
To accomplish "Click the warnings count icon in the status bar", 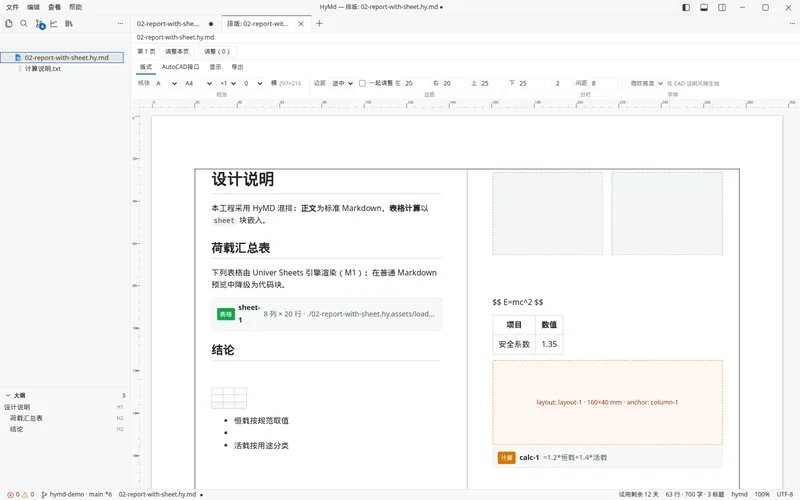I will coord(28,494).
